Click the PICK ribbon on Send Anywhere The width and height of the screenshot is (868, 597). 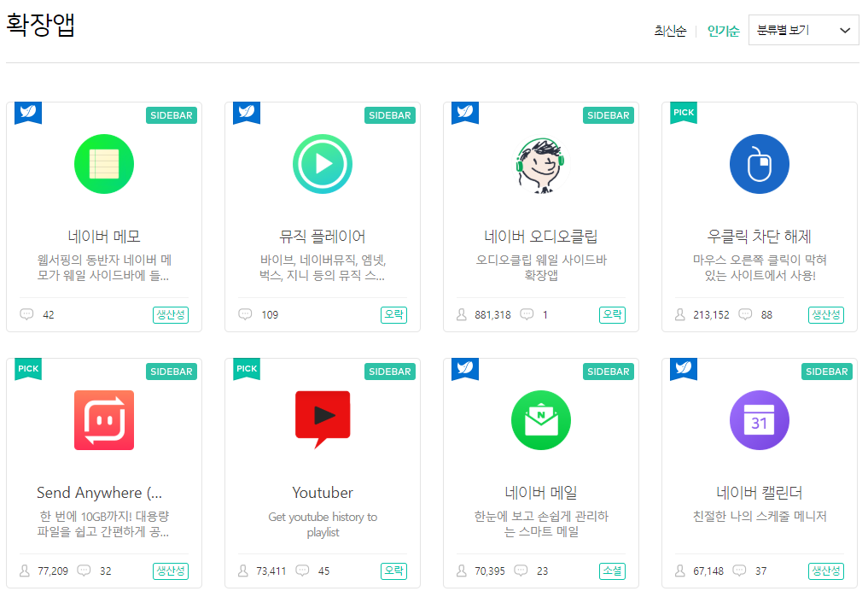point(28,369)
